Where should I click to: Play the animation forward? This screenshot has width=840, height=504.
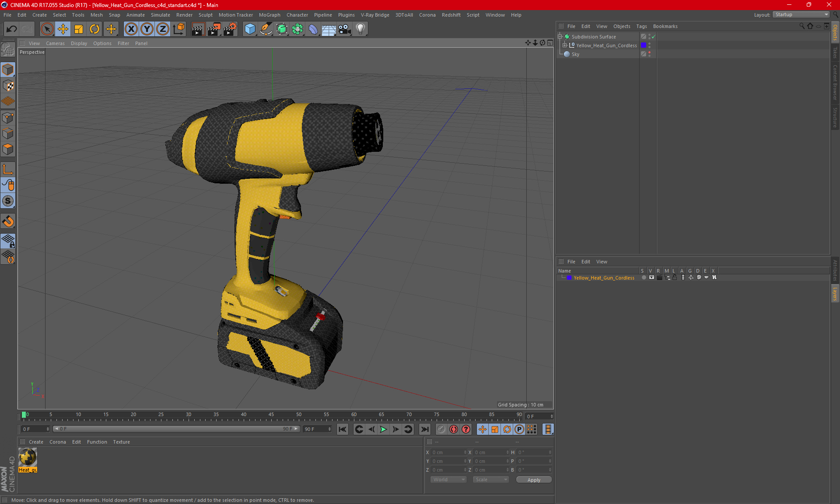[x=383, y=429]
